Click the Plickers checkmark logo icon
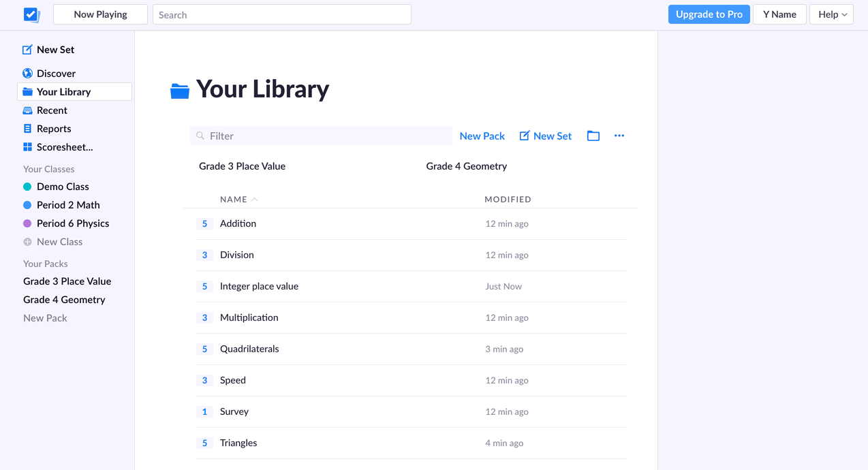The width and height of the screenshot is (868, 470). click(31, 14)
